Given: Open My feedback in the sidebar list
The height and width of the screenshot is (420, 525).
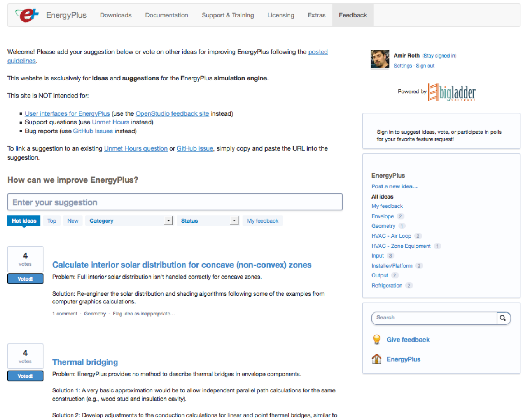Looking at the screenshot, I should pos(387,206).
